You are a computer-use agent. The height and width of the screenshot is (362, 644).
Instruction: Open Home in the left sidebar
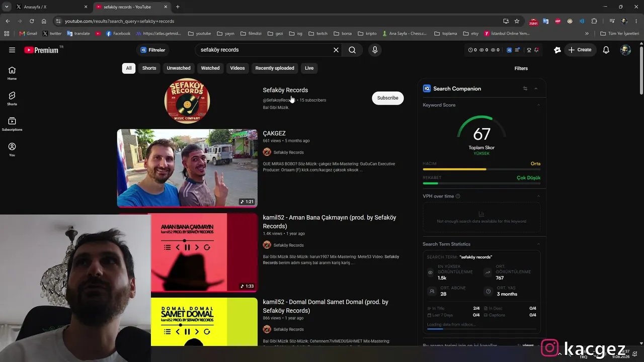coord(12,73)
